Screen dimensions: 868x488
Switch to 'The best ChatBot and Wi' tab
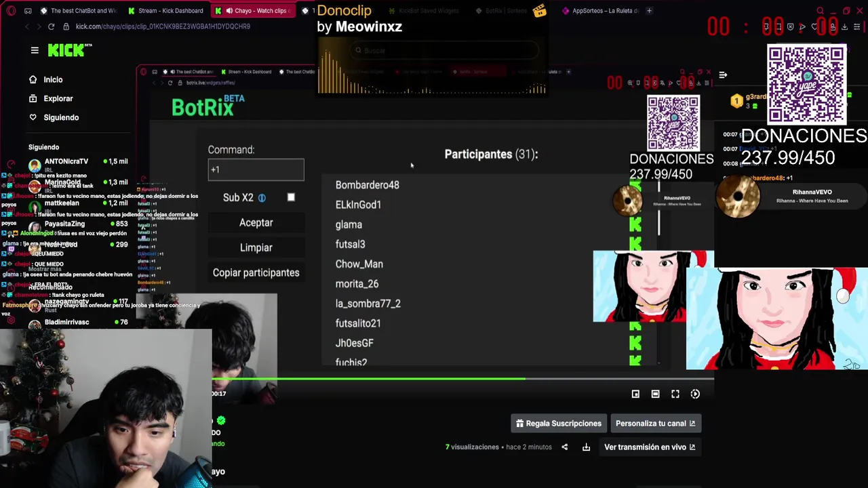pos(79,11)
